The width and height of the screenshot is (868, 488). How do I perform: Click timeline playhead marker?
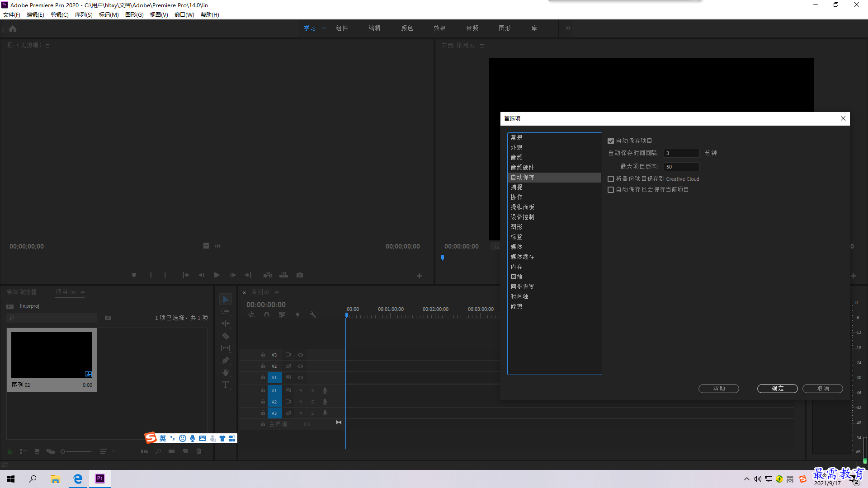click(346, 315)
